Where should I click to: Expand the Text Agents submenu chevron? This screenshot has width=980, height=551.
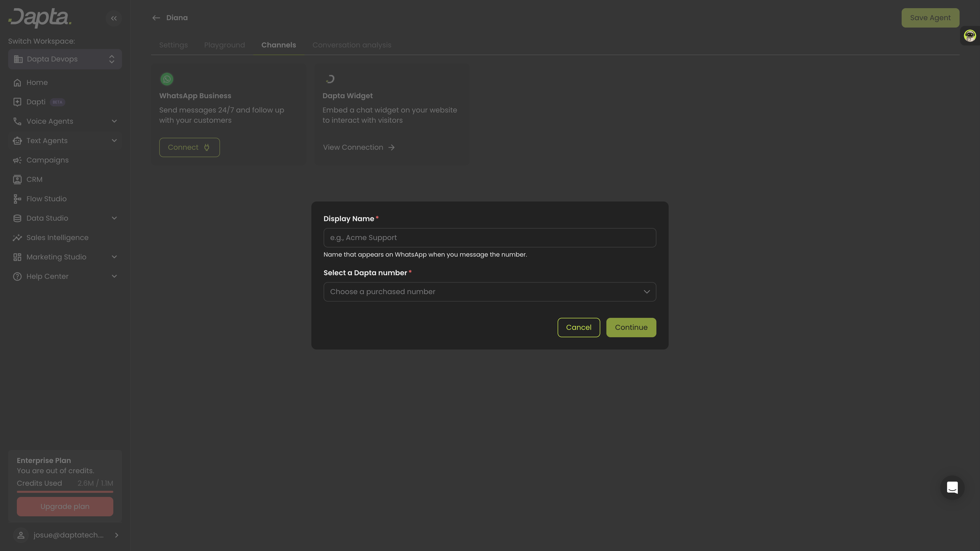114,141
